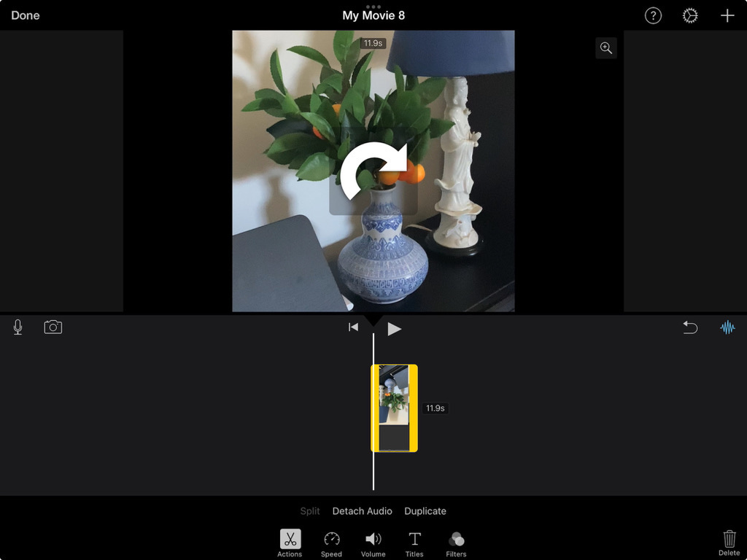Undo the last edit
747x560 pixels.
(690, 327)
